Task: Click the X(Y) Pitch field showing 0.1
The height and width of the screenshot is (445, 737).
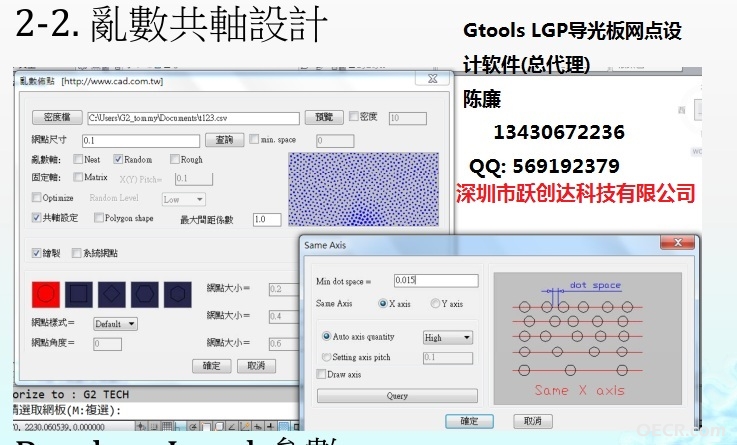Action: click(194, 179)
